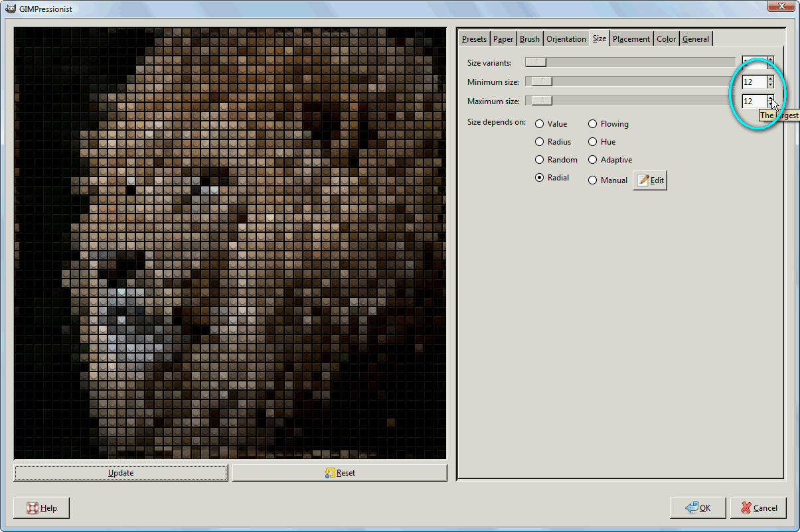The image size is (800, 532).
Task: Cancel the GIMPressionist dialog
Action: click(758, 508)
